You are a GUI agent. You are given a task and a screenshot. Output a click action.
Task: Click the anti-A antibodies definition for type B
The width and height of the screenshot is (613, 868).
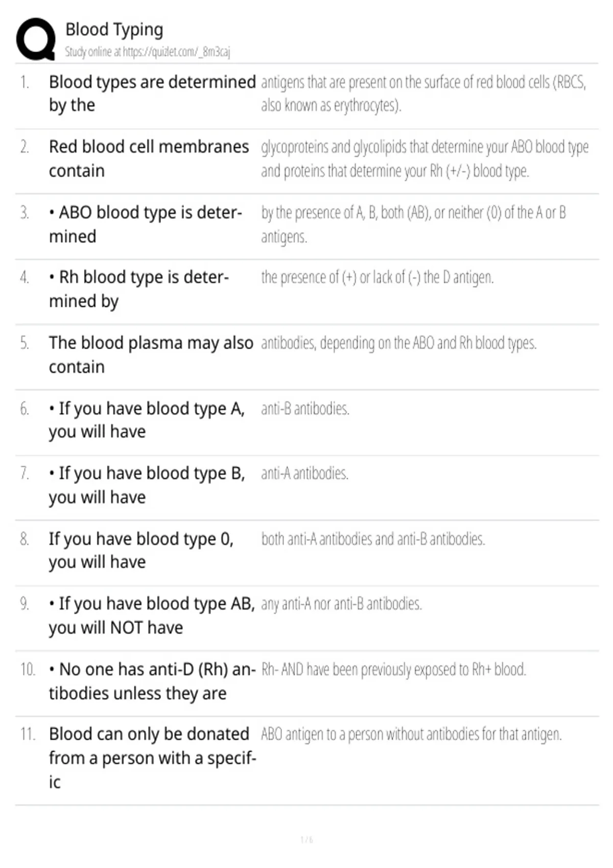tap(305, 473)
